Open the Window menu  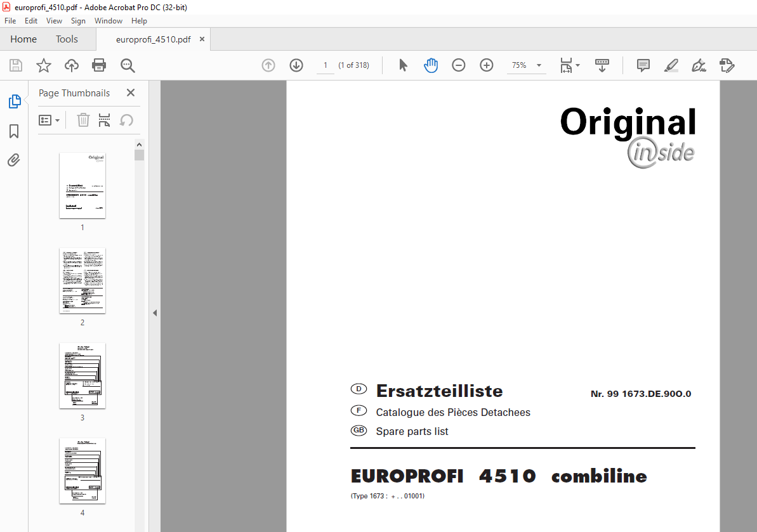pyautogui.click(x=108, y=21)
